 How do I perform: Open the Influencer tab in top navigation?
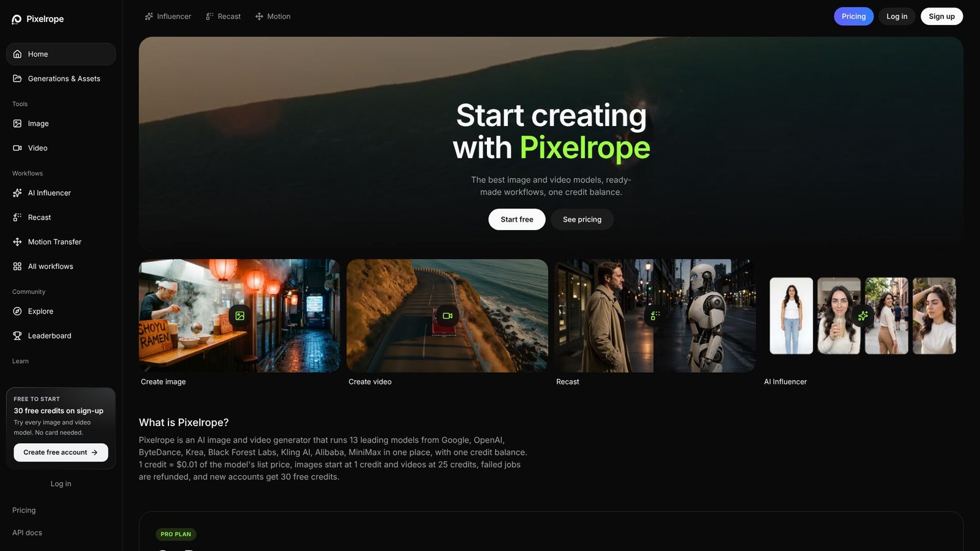pyautogui.click(x=168, y=17)
